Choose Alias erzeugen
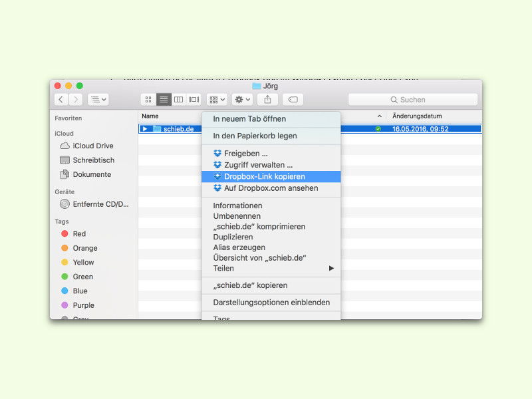 [271, 247]
